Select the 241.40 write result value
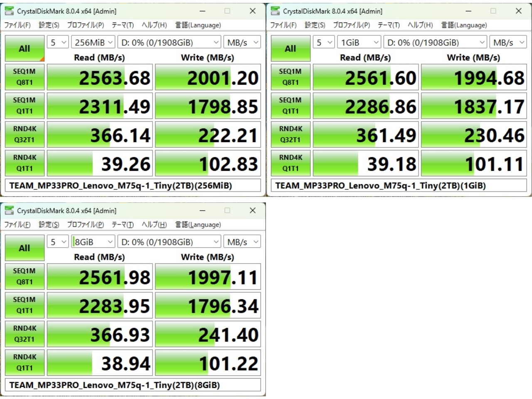532x399 pixels. coord(208,334)
